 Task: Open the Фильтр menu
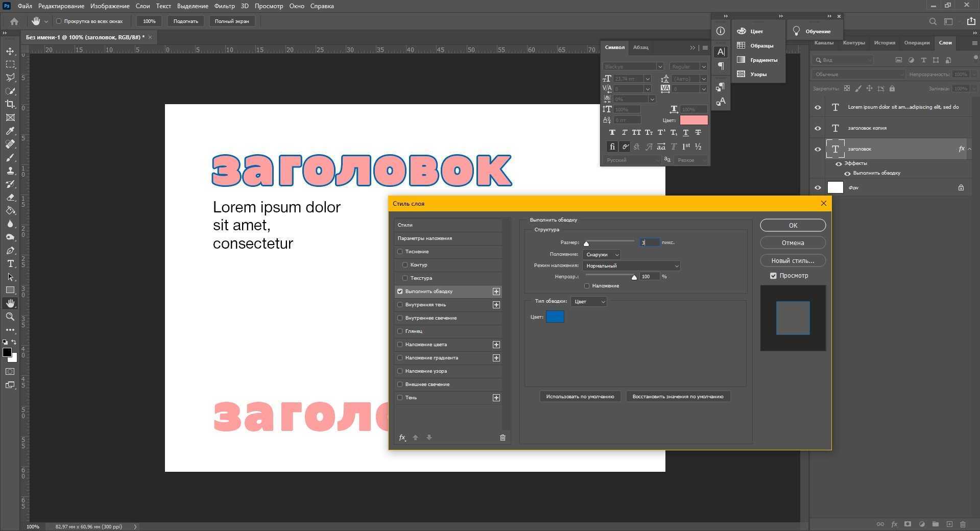click(224, 6)
